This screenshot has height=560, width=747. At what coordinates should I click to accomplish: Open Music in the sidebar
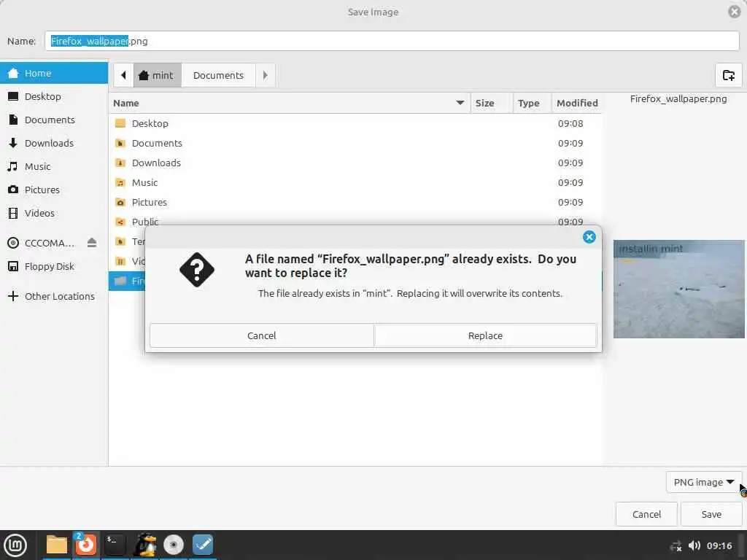(x=54, y=167)
